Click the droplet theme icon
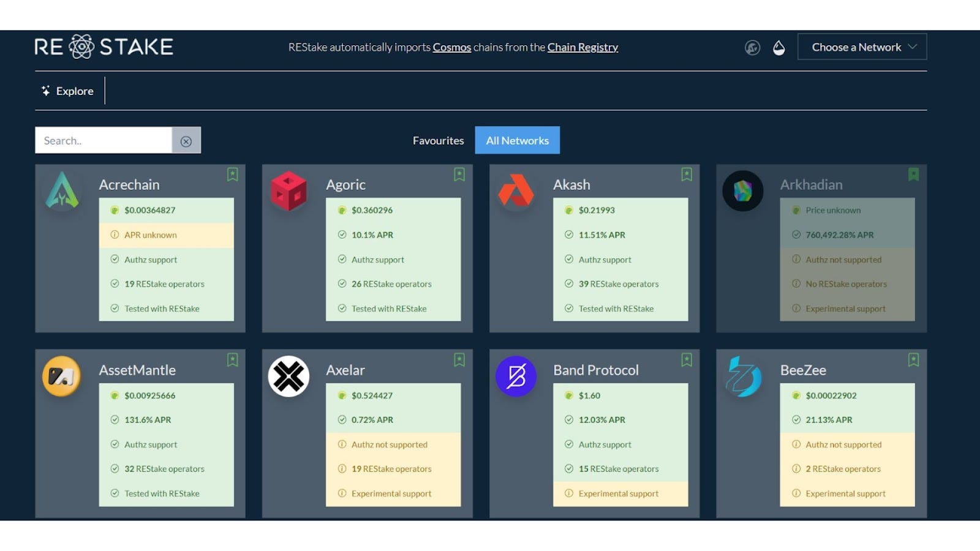 coord(778,47)
